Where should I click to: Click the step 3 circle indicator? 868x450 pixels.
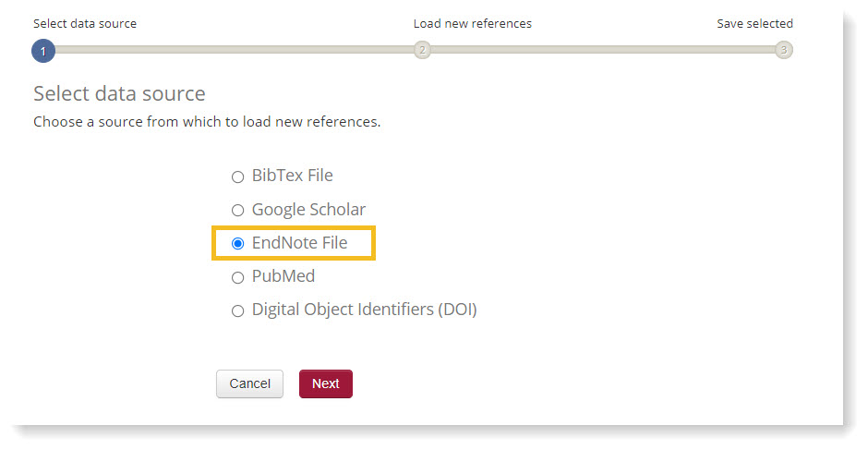pyautogui.click(x=783, y=50)
